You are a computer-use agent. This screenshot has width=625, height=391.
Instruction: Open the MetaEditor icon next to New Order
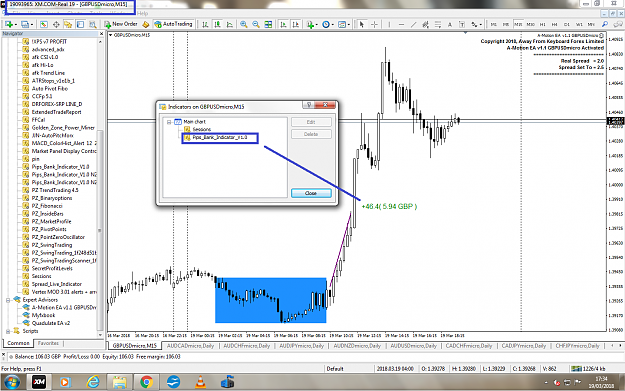point(146,24)
